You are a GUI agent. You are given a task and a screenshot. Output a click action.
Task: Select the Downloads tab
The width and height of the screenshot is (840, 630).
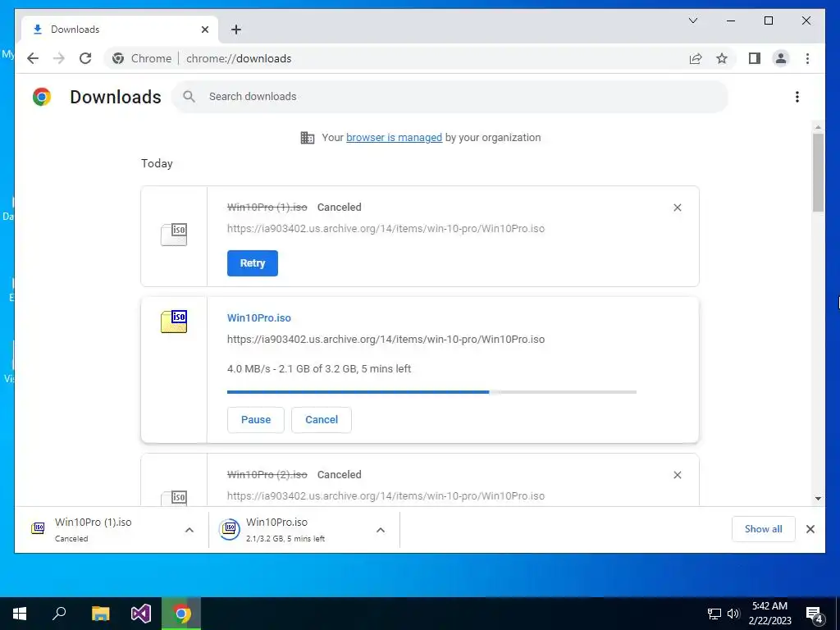pos(120,30)
